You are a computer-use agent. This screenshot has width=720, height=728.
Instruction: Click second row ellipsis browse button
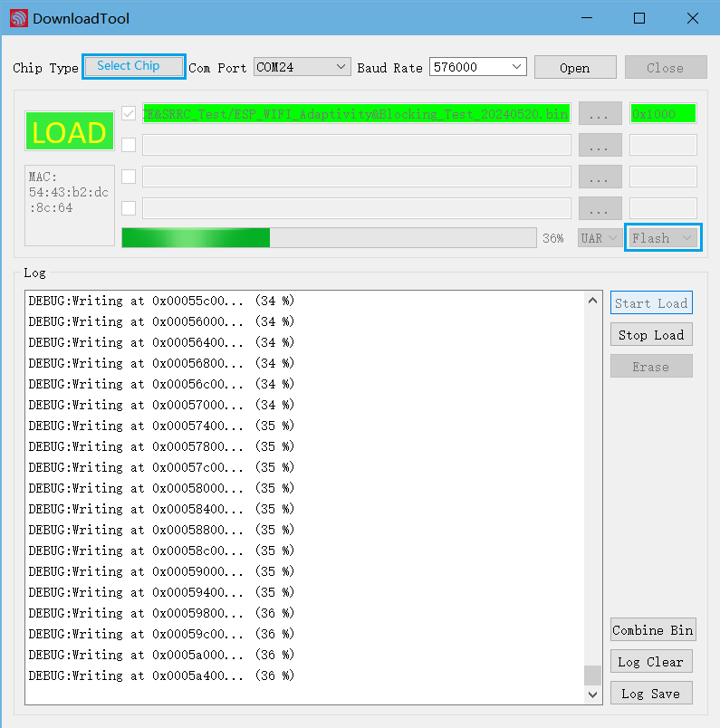(600, 145)
